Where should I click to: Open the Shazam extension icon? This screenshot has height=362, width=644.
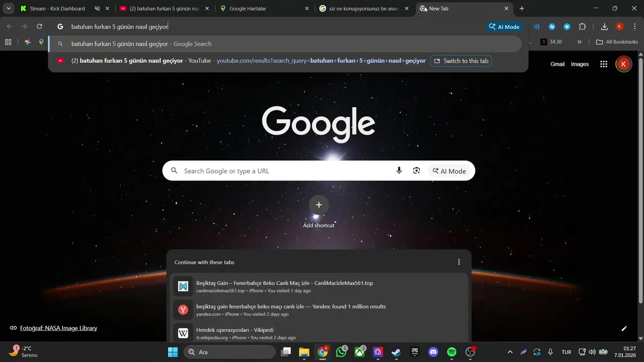[552, 27]
